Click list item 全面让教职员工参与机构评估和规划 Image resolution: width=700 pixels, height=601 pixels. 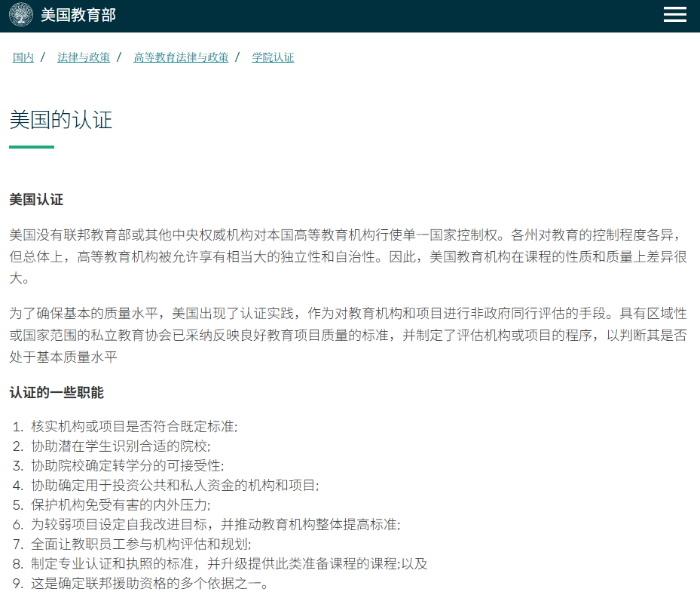click(x=141, y=544)
